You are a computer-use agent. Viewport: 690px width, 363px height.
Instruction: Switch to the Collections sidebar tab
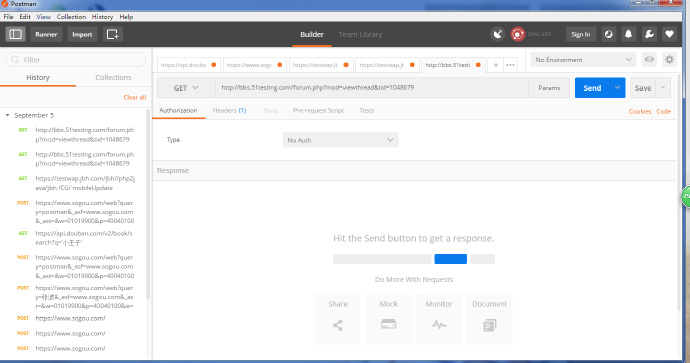pos(113,77)
